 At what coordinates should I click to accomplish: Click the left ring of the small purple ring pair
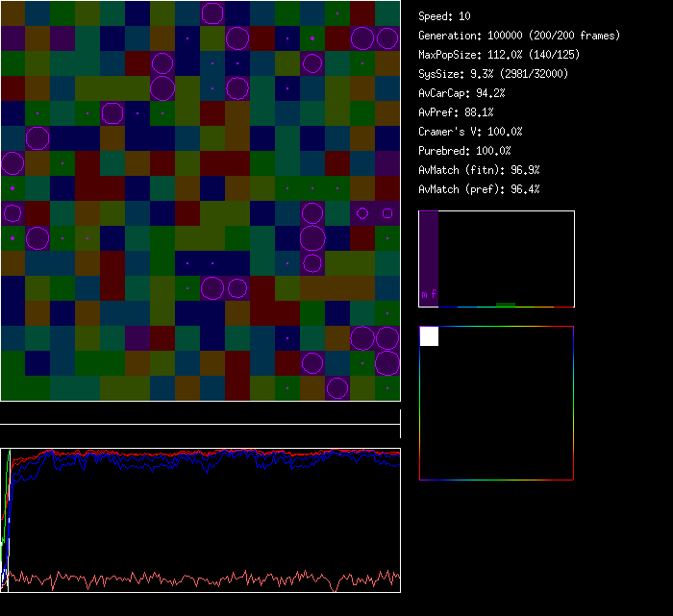[362, 213]
